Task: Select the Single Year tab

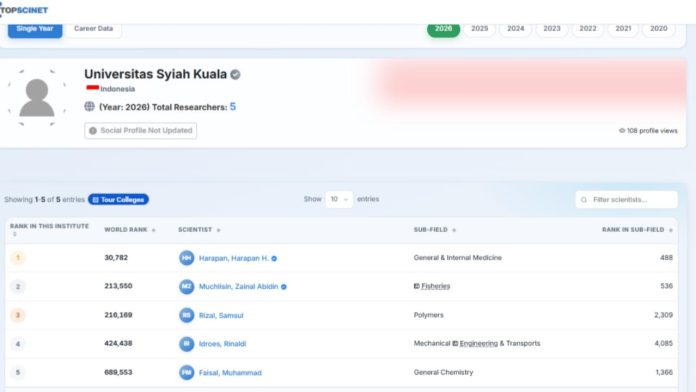Action: click(35, 29)
